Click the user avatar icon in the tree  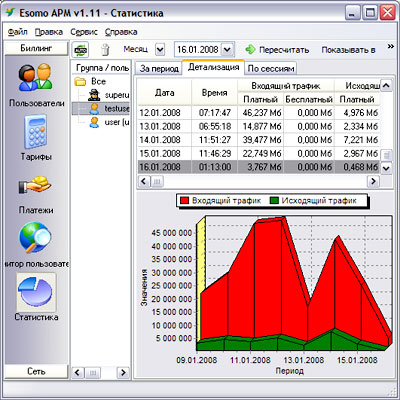coord(94,122)
